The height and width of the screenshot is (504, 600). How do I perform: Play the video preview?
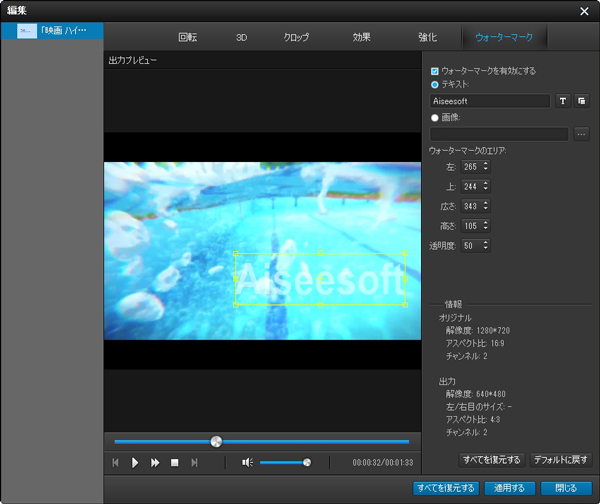pos(135,463)
